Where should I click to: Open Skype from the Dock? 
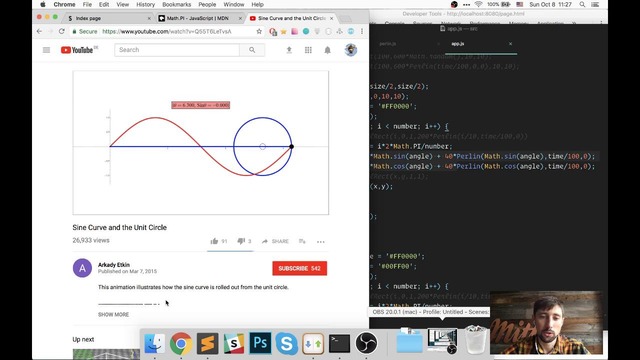tap(287, 343)
